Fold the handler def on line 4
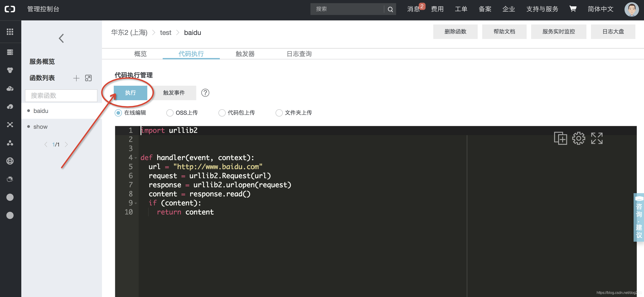 (x=136, y=158)
